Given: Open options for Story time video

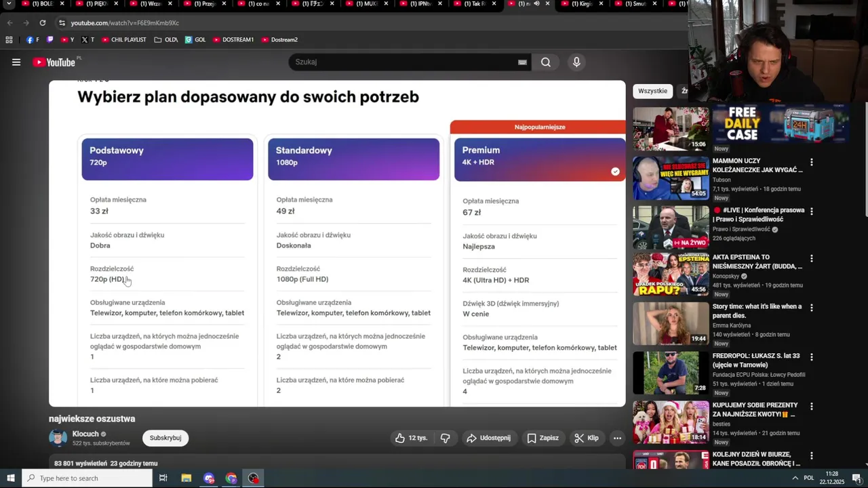Looking at the screenshot, I should coord(811,308).
